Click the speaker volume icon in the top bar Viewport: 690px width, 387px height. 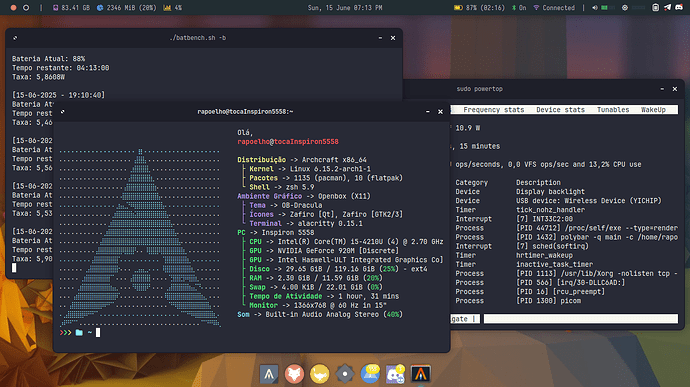[595, 7]
